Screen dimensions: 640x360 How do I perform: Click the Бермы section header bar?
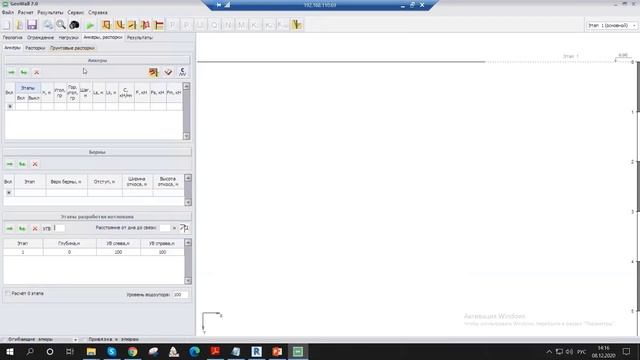tap(97, 152)
